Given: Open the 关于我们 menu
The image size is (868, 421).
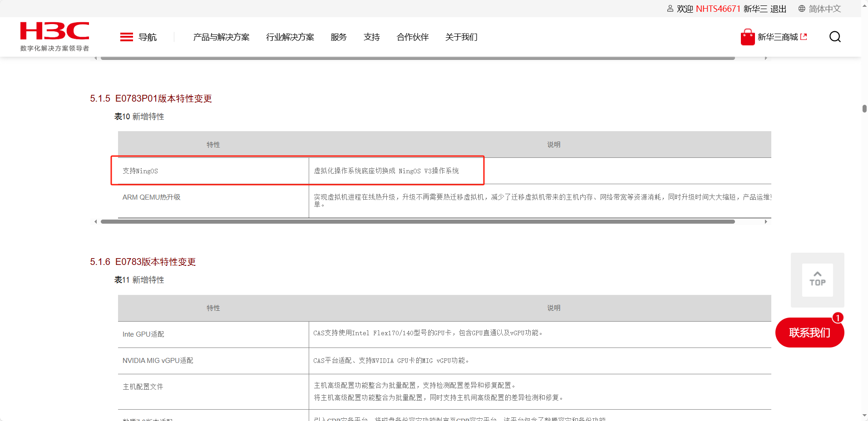Looking at the screenshot, I should 461,37.
